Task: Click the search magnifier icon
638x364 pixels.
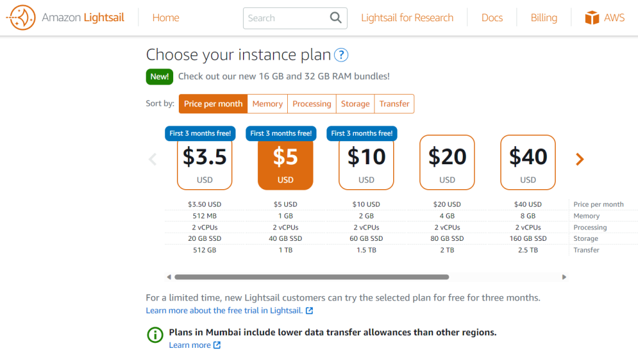Action: coord(336,17)
